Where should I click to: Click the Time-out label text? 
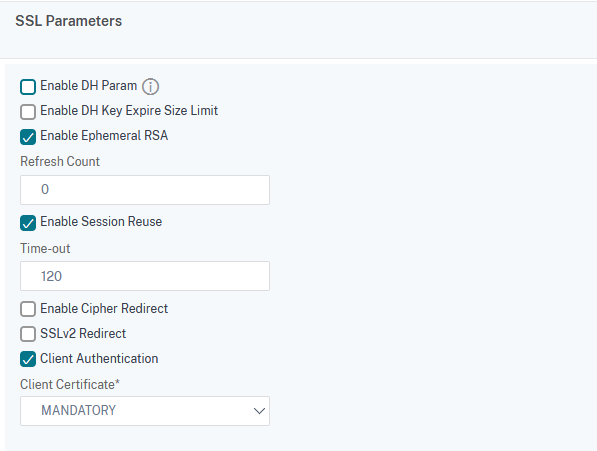pyautogui.click(x=45, y=249)
